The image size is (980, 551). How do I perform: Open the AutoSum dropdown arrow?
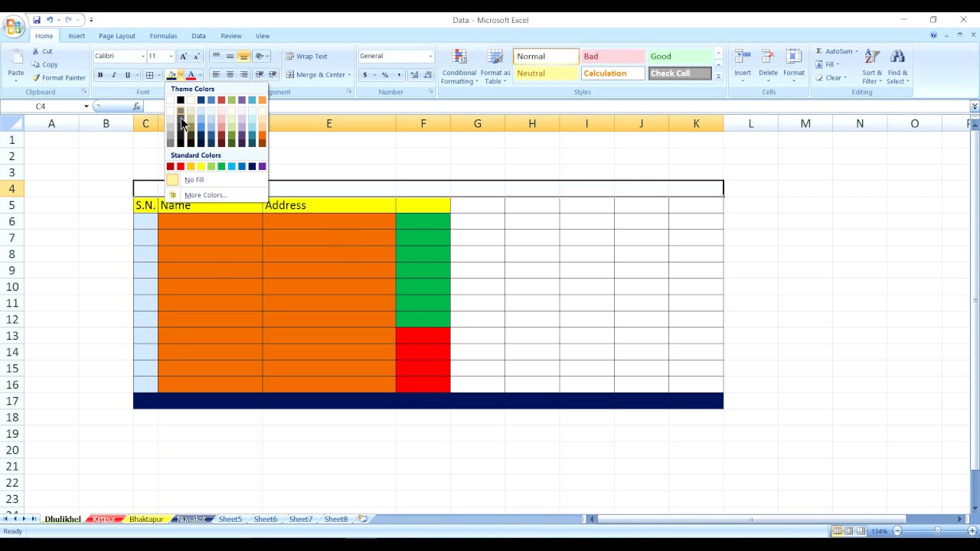click(856, 51)
